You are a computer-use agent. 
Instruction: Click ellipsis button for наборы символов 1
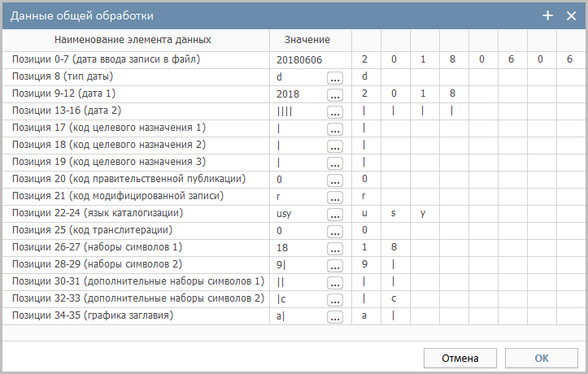click(x=336, y=248)
